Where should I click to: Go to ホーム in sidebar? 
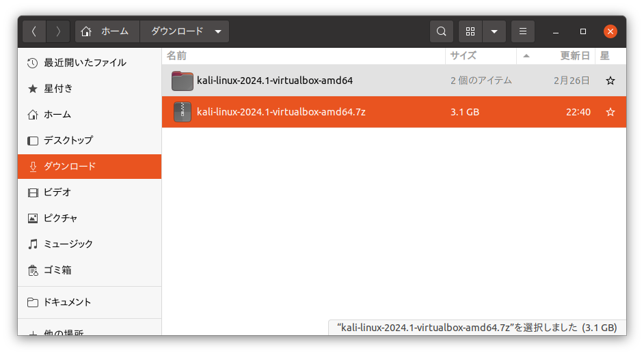point(90,115)
